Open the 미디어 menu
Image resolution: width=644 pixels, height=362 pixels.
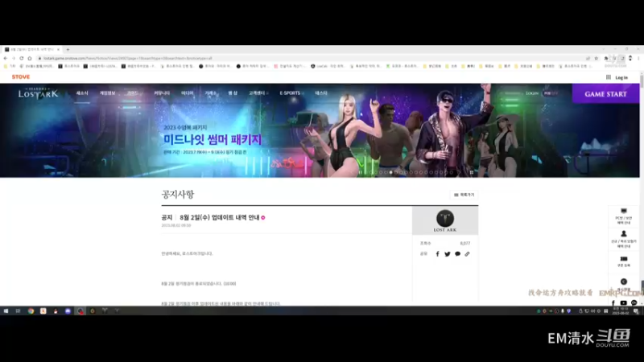coord(187,93)
